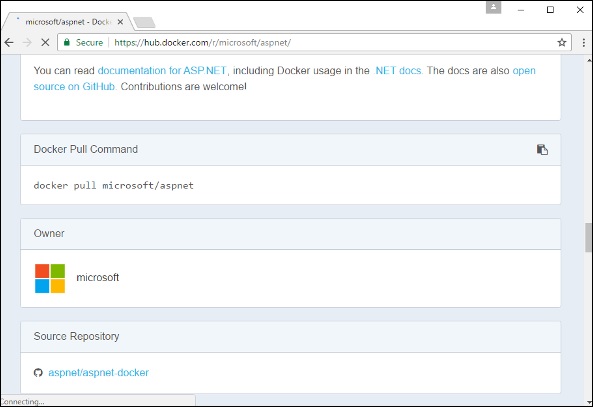Maximize the Chrome window
The height and width of the screenshot is (407, 593).
(550, 9)
